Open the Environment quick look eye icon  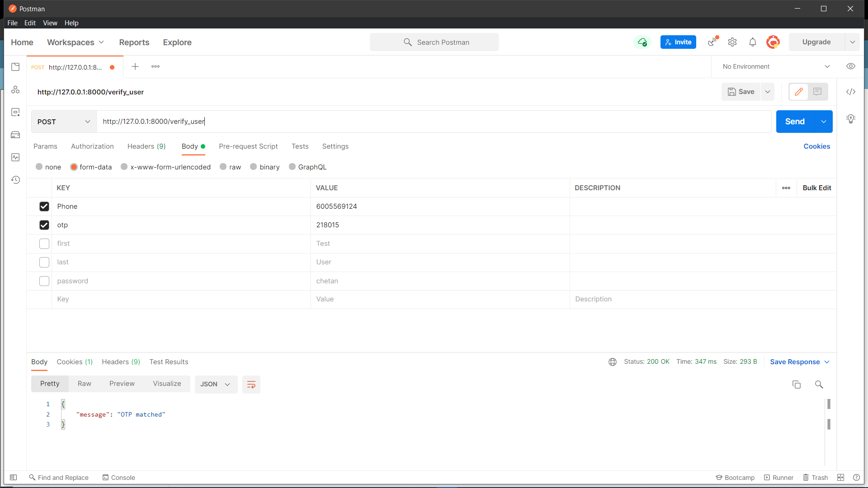851,66
